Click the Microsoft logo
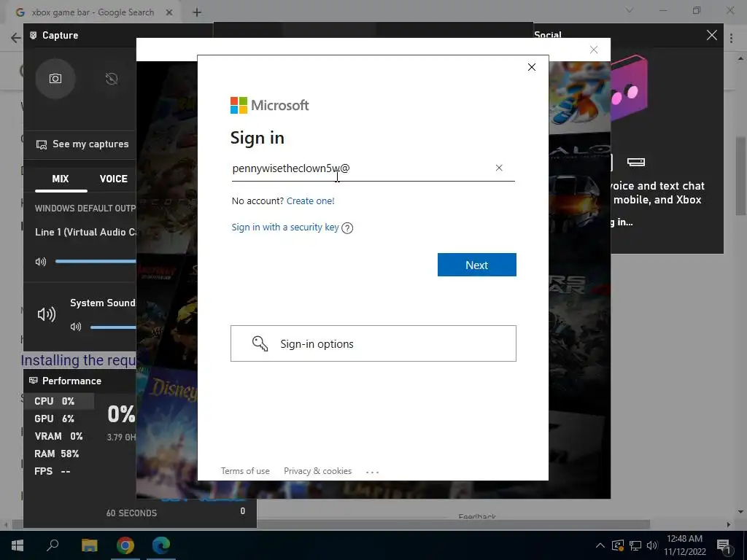 (270, 105)
